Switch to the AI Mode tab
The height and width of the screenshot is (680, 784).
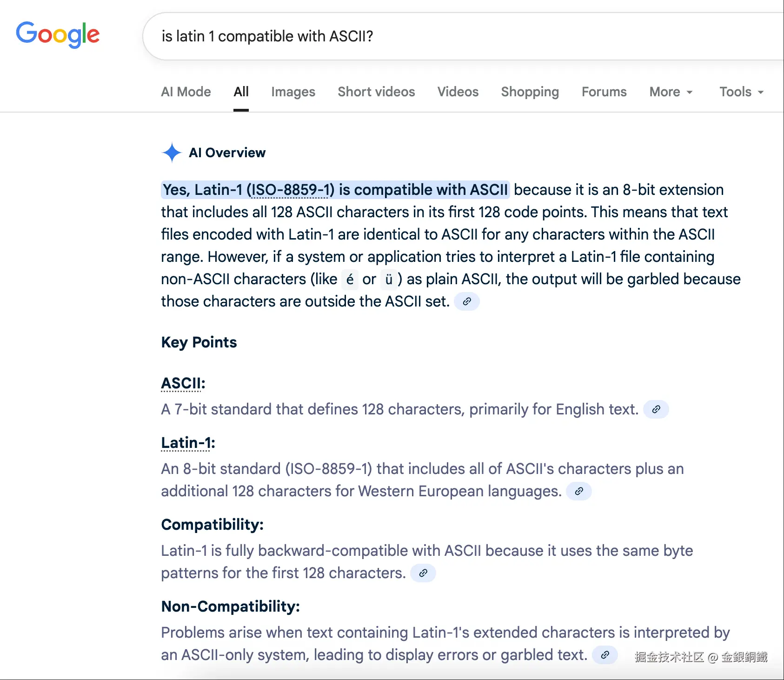tap(186, 92)
